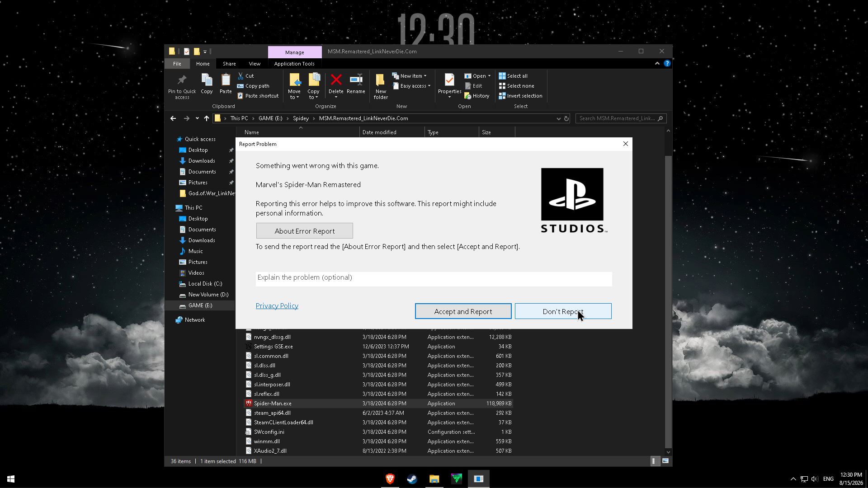
Task: Click the Up one level arrow
Action: click(207, 118)
